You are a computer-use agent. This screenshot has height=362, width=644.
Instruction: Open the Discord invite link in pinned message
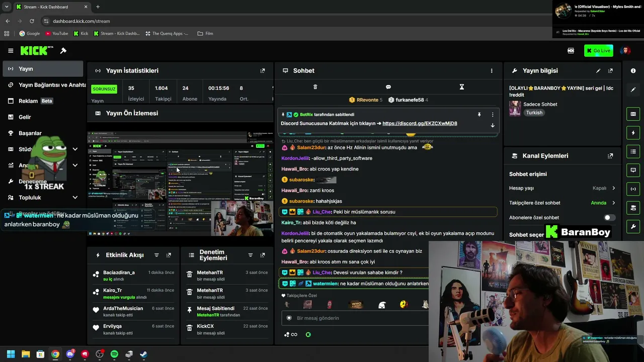(x=420, y=124)
